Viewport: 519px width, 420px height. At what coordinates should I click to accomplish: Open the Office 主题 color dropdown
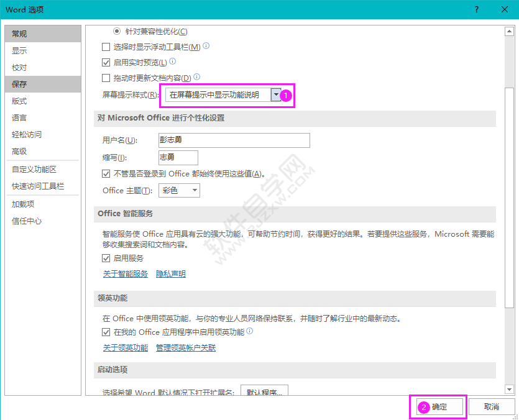click(193, 189)
